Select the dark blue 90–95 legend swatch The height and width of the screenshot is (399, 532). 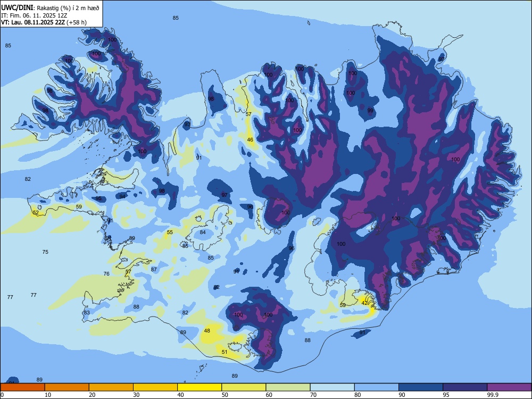click(421, 387)
